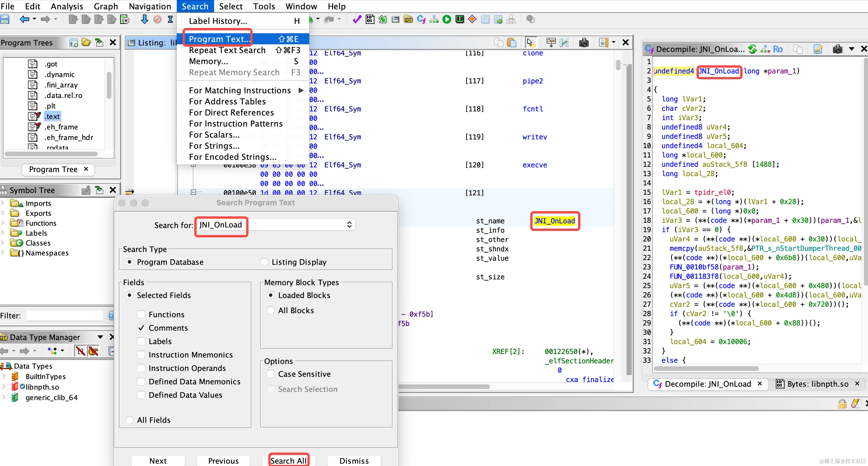This screenshot has height=466, width=868.
Task: Expand the Functions node in Symbol Tree
Action: (x=3, y=223)
